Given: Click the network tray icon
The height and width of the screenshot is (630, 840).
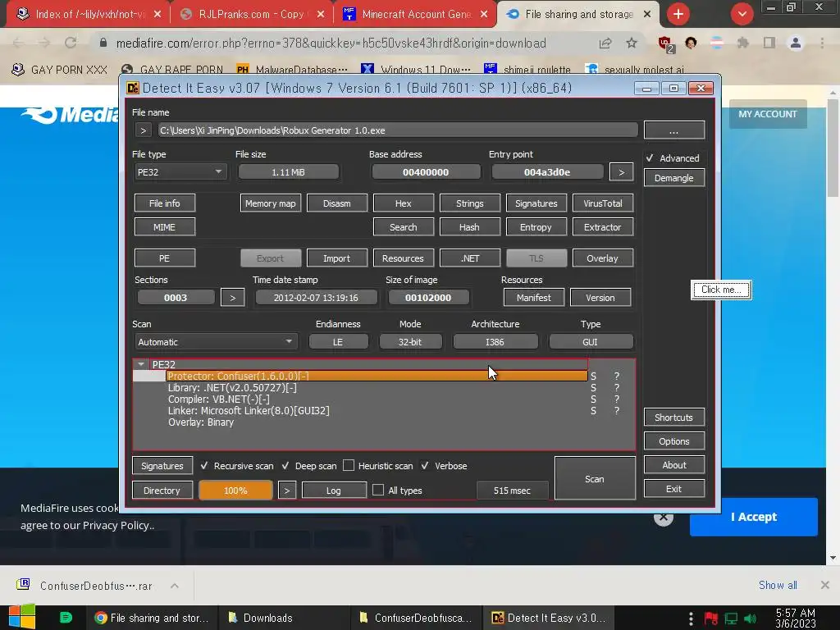Looking at the screenshot, I should (x=731, y=619).
